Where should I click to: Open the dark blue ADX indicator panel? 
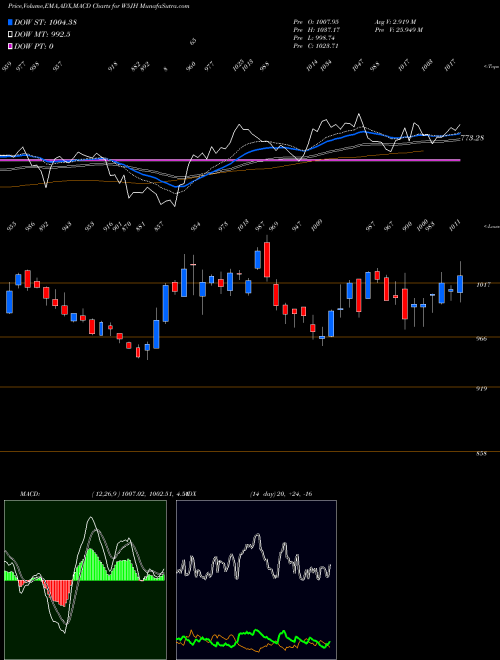pyautogui.click(x=256, y=580)
